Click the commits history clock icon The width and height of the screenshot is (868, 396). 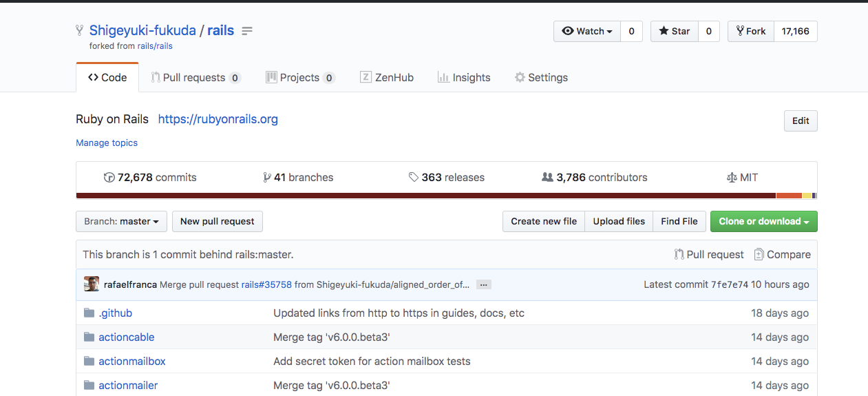click(x=109, y=178)
